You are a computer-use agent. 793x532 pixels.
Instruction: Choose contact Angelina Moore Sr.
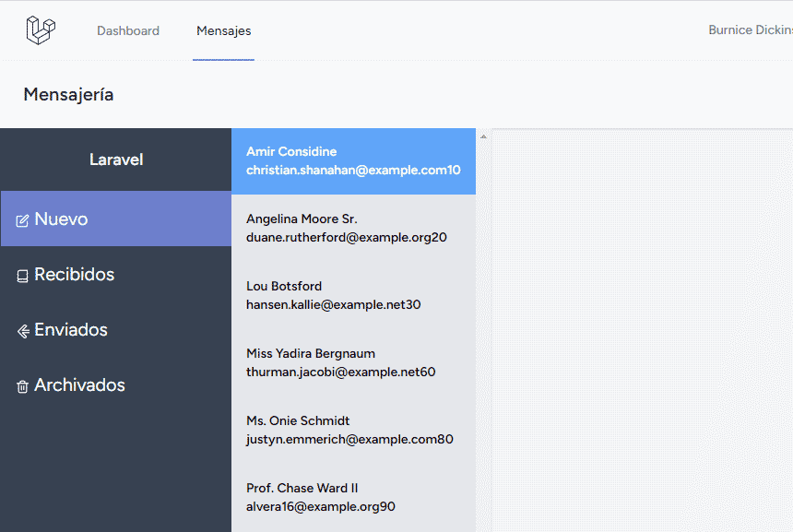(353, 228)
